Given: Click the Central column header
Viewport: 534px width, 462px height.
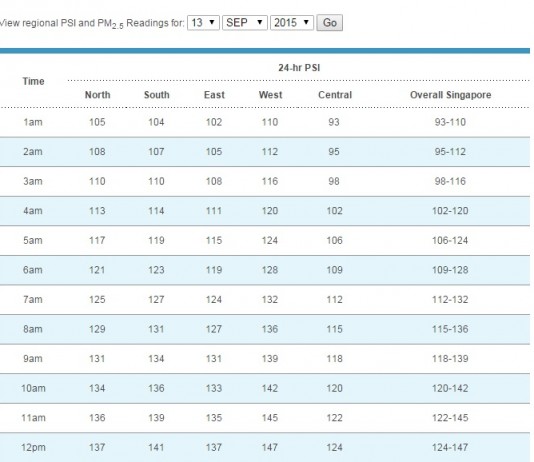Looking at the screenshot, I should (x=335, y=95).
